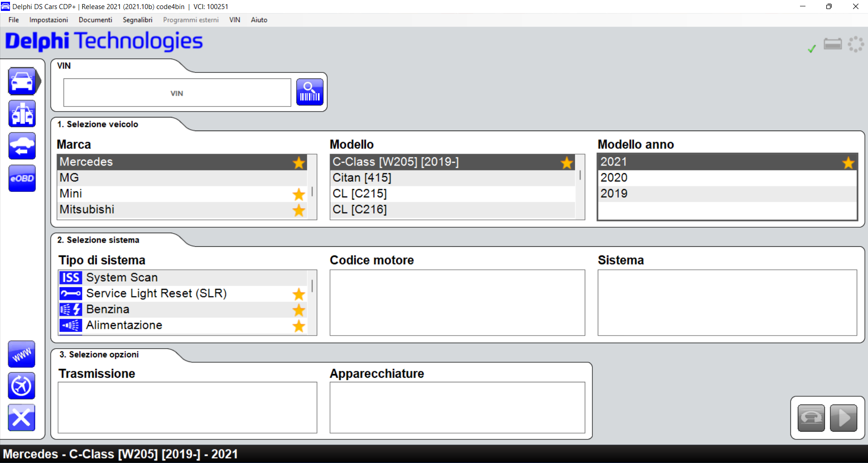Image resolution: width=868 pixels, height=463 pixels.
Task: Select model year 2019
Action: [727, 194]
